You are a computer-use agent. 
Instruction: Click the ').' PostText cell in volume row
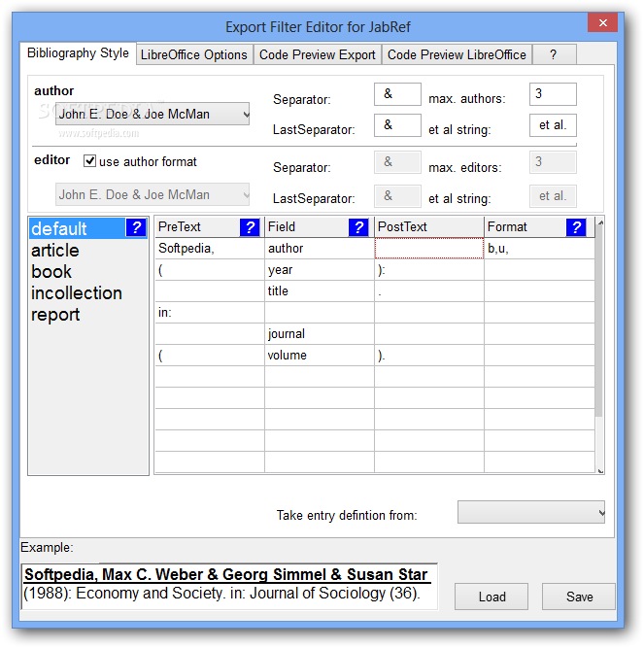[429, 356]
